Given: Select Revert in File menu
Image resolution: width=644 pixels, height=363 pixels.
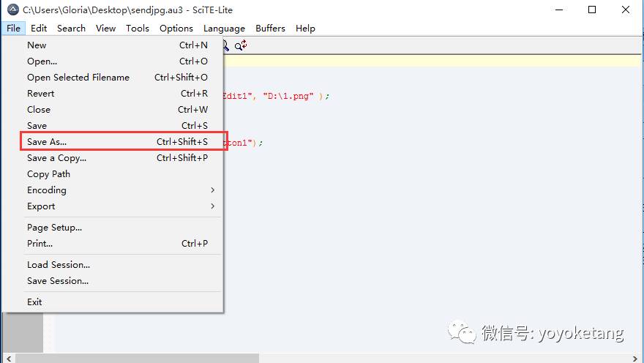Looking at the screenshot, I should [113, 93].
